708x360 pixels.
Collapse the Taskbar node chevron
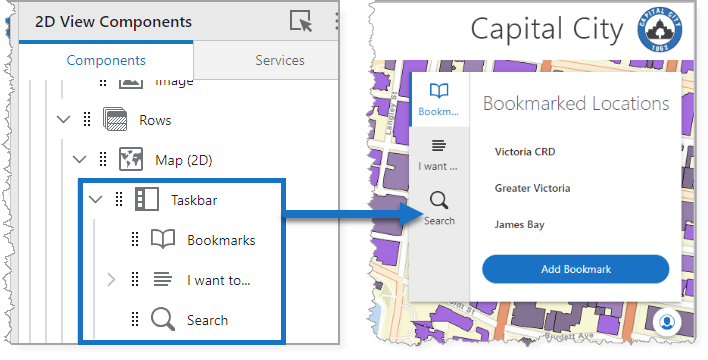[96, 199]
